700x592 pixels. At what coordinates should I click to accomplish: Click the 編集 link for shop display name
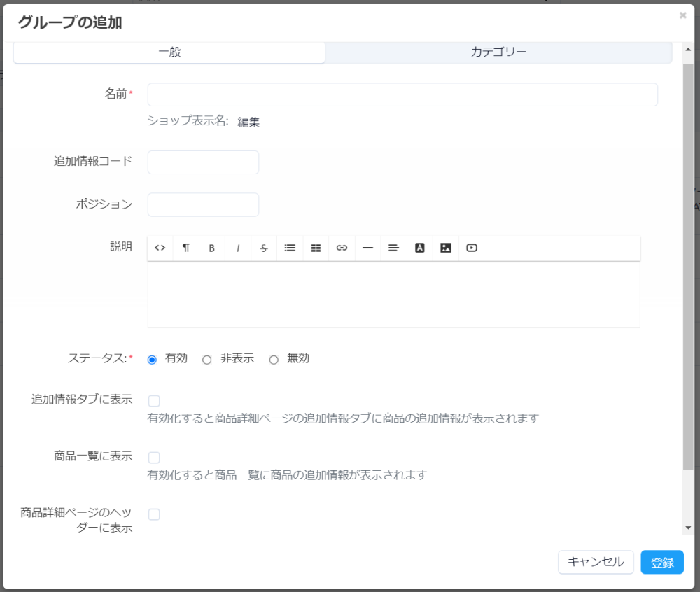248,122
